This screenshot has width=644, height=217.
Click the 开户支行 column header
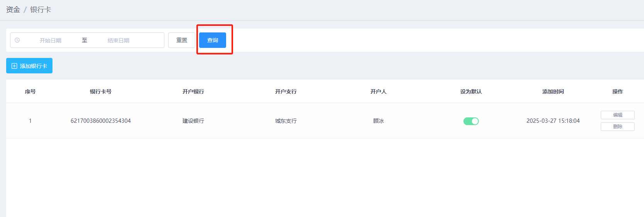pyautogui.click(x=286, y=92)
